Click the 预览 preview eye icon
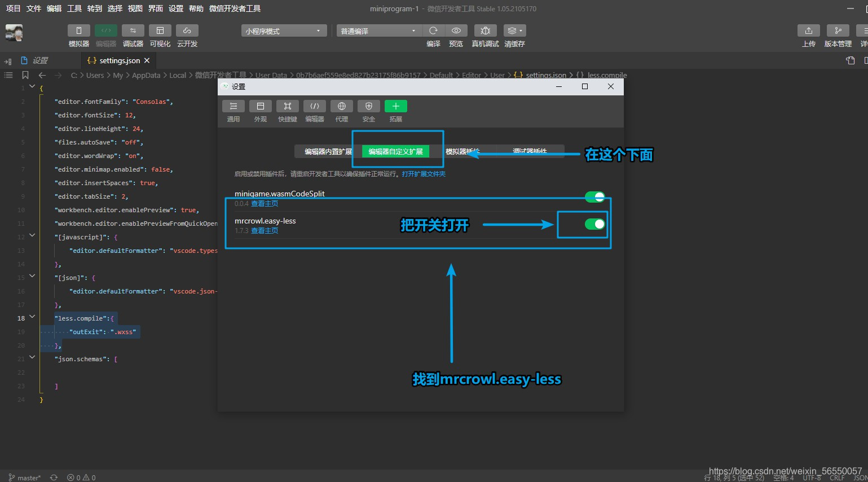 coord(456,30)
